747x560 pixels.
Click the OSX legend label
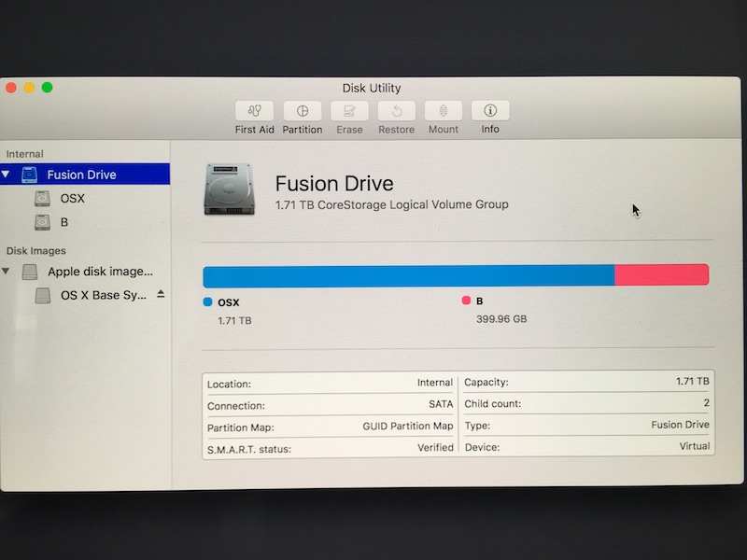click(x=229, y=302)
